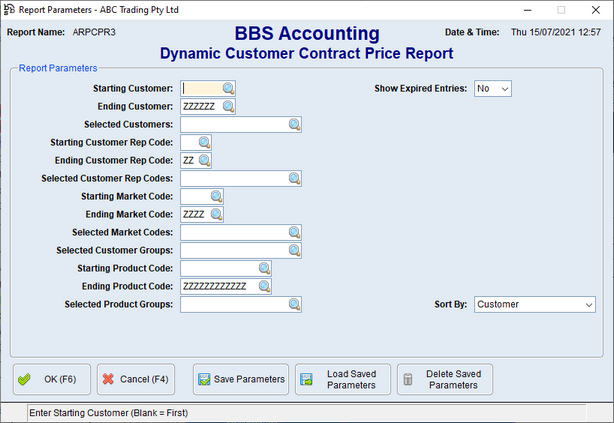
Task: Click the Starting Customer lookup magnifier icon
Action: [x=228, y=89]
